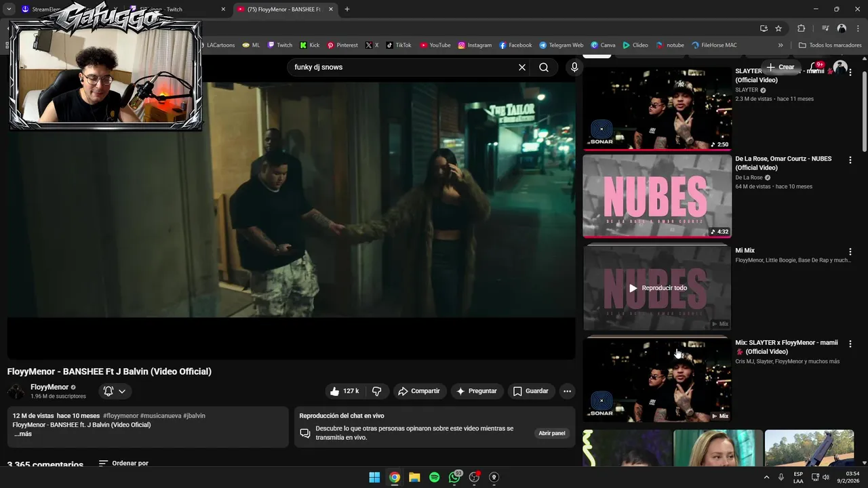Open notification bell options for FloyyMenor
This screenshot has height=488, width=868.
115,391
